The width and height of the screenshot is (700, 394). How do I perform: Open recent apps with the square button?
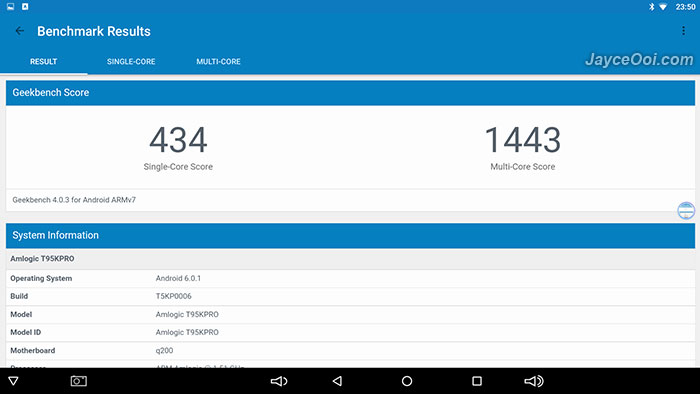[477, 381]
